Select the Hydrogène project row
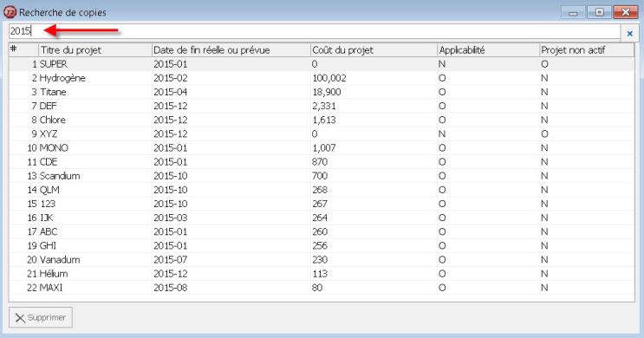 [x=322, y=78]
